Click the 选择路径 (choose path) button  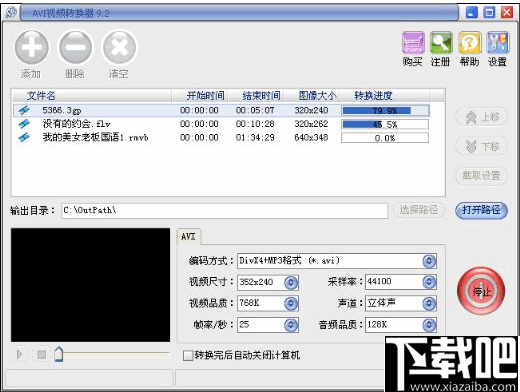click(x=419, y=210)
